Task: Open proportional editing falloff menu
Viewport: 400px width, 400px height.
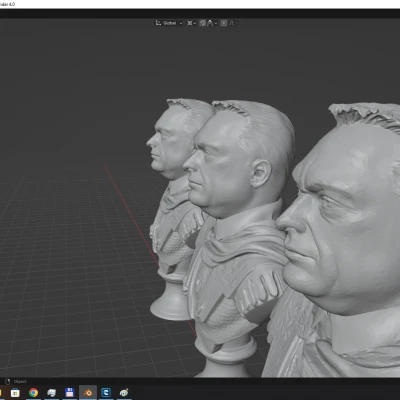Action: pos(233,23)
